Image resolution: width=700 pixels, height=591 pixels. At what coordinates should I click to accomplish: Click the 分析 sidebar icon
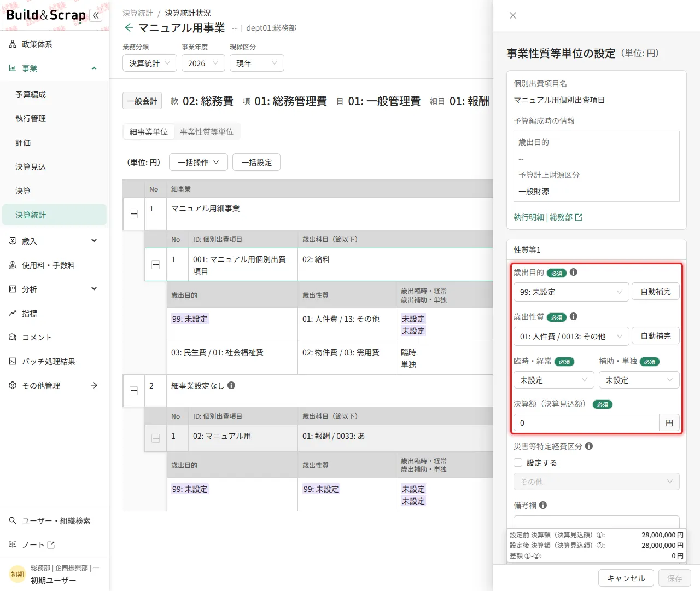click(x=13, y=289)
